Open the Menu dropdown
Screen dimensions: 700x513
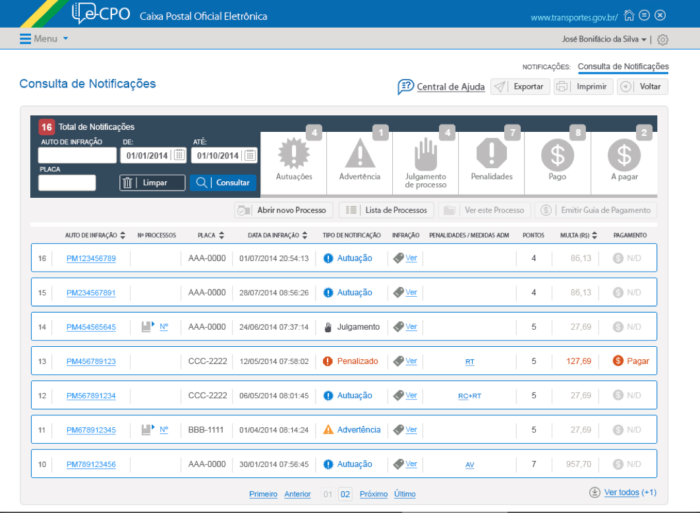pyautogui.click(x=44, y=38)
